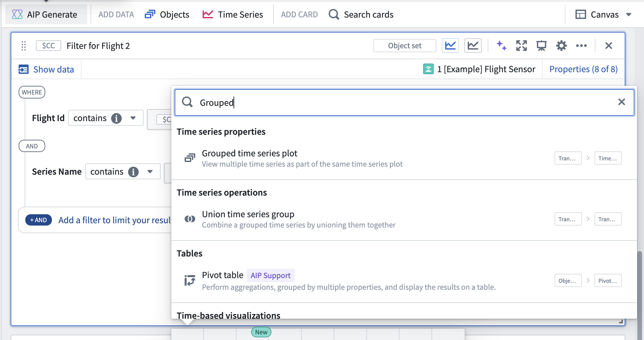Select the blue highlighted line chart icon
644x340 pixels.
[x=450, y=46]
